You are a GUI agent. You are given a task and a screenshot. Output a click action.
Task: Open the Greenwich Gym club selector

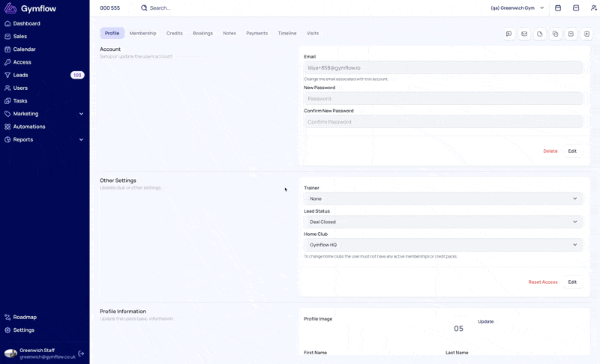click(517, 8)
